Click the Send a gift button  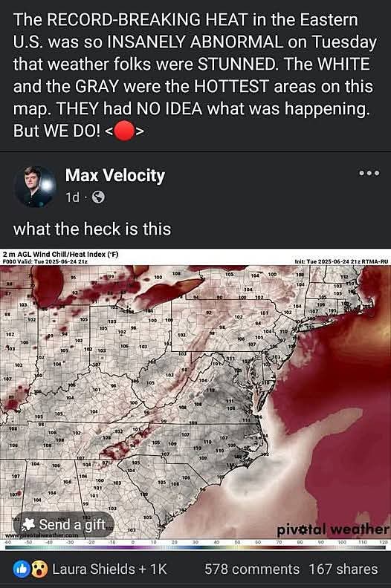(64, 525)
